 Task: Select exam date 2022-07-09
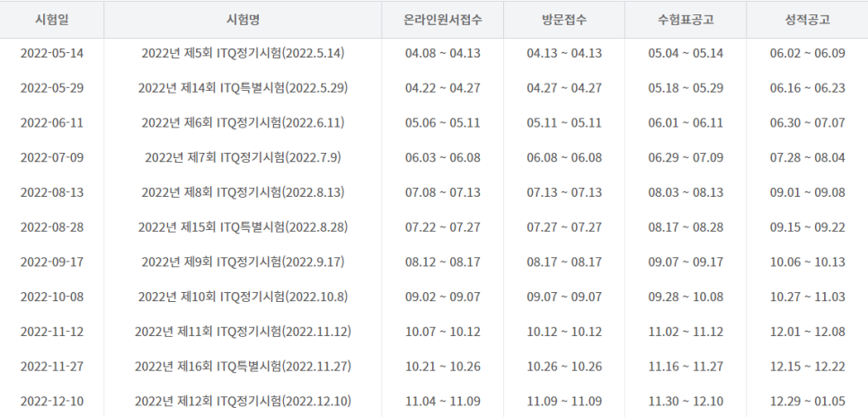pos(52,158)
